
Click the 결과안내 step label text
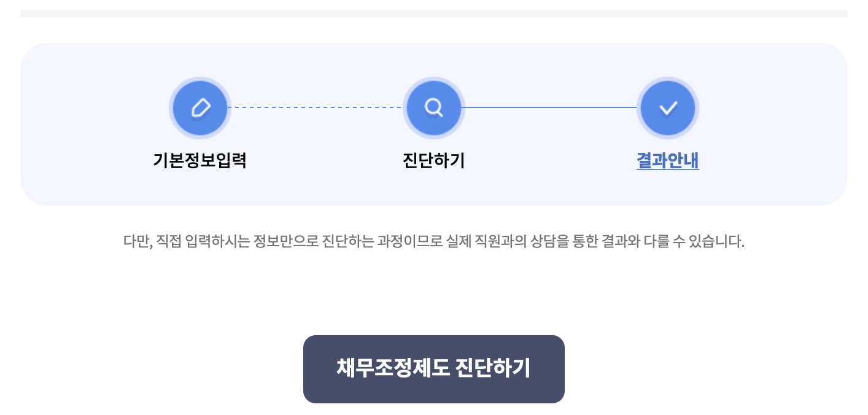pyautogui.click(x=668, y=160)
